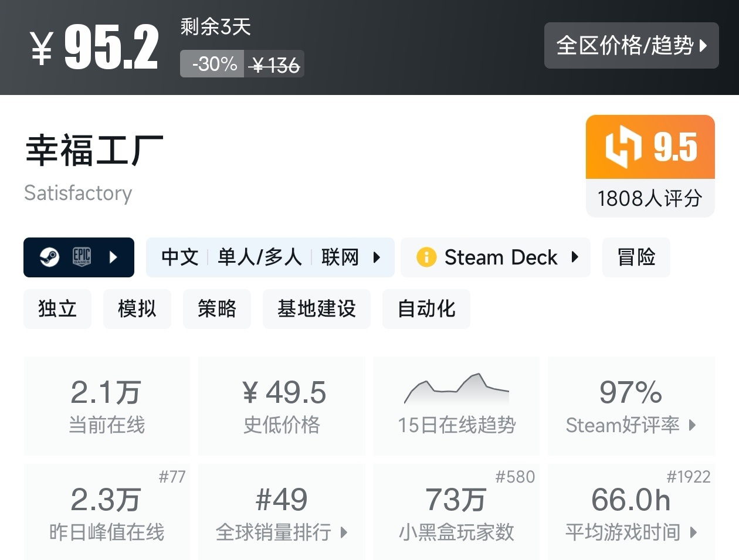Viewport: 739px width, 560px height.
Task: Open the all-region price trend button
Action: tap(631, 45)
